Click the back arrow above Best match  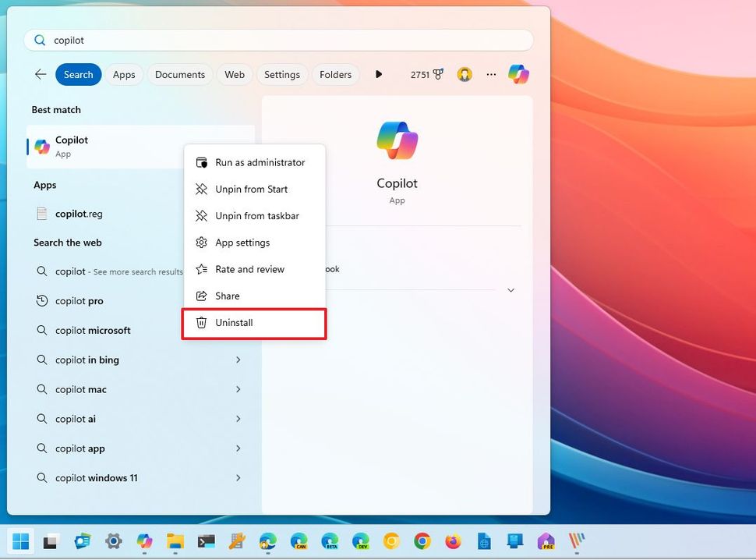click(40, 74)
